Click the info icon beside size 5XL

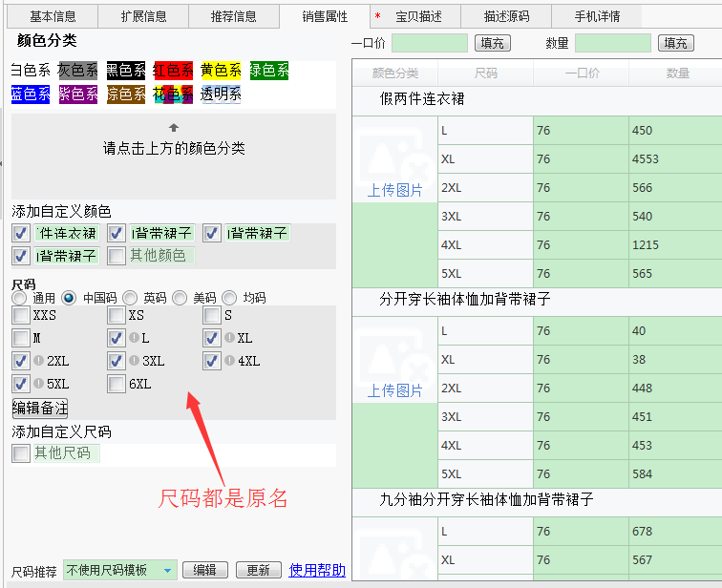pyautogui.click(x=38, y=384)
